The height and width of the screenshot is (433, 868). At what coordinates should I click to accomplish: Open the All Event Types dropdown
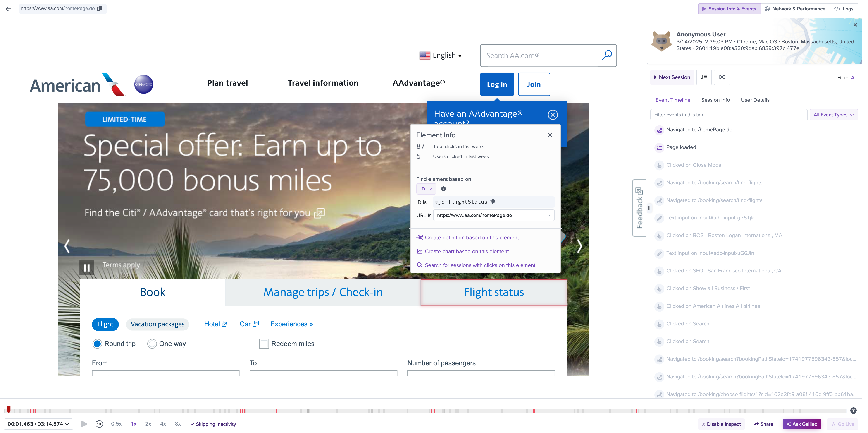pos(834,115)
